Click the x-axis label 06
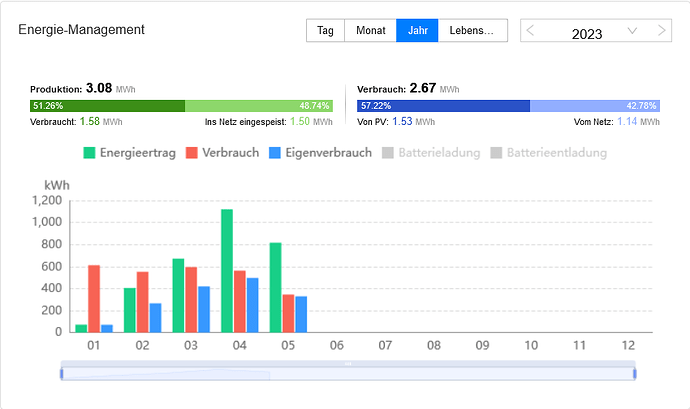This screenshot has height=409, width=690. pos(337,345)
